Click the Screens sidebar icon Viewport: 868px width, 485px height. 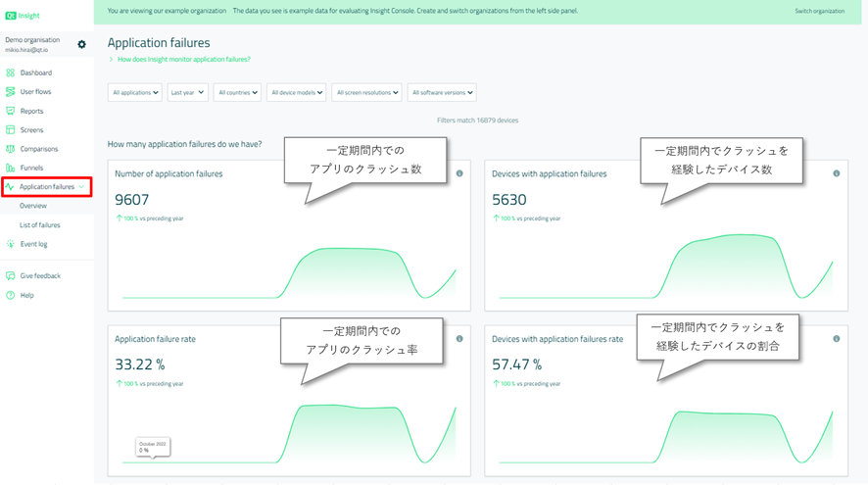coord(11,129)
